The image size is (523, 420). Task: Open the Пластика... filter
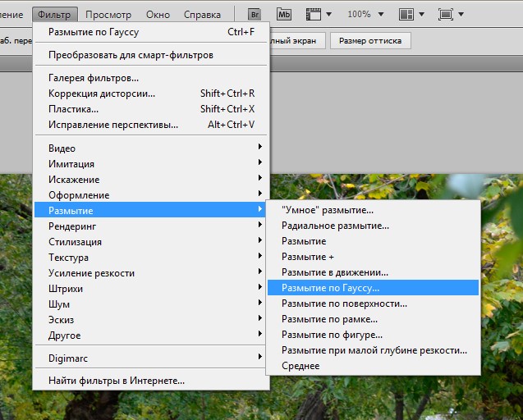pyautogui.click(x=74, y=109)
